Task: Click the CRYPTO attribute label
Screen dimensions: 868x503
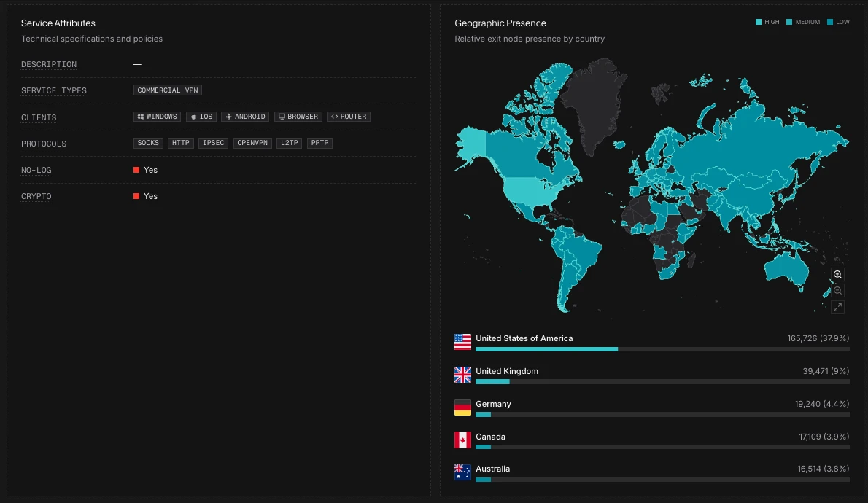Action: 36,196
